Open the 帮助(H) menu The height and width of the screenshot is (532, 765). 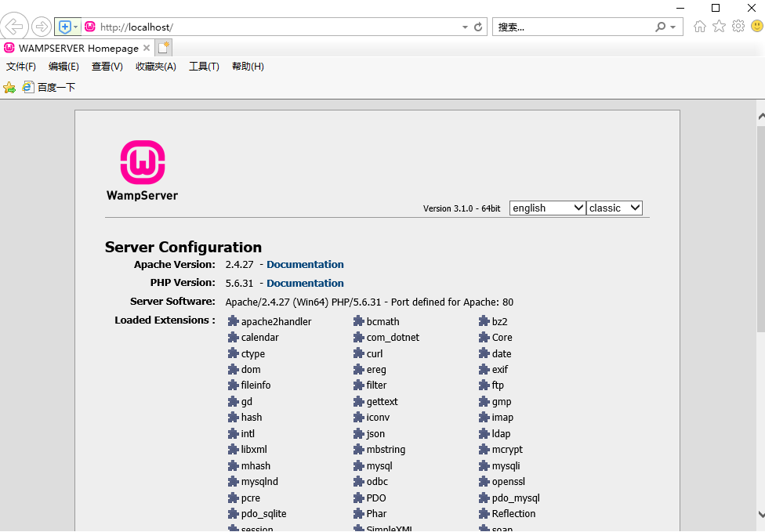click(248, 67)
